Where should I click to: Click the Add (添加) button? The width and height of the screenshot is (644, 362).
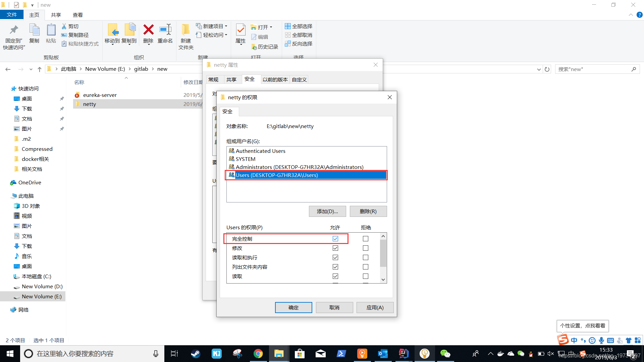(x=327, y=212)
